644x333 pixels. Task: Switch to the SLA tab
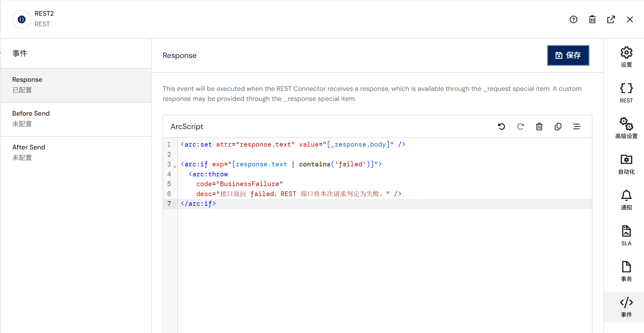pos(626,236)
